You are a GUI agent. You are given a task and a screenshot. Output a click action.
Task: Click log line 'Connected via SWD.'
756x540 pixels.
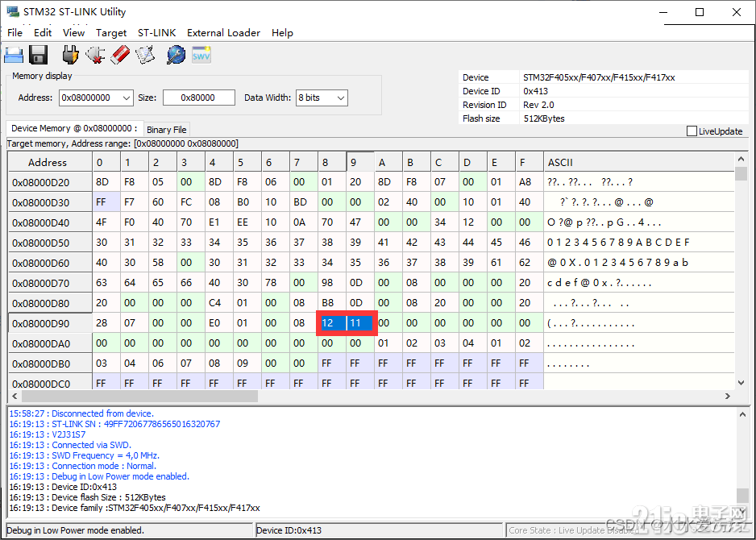(x=70, y=445)
